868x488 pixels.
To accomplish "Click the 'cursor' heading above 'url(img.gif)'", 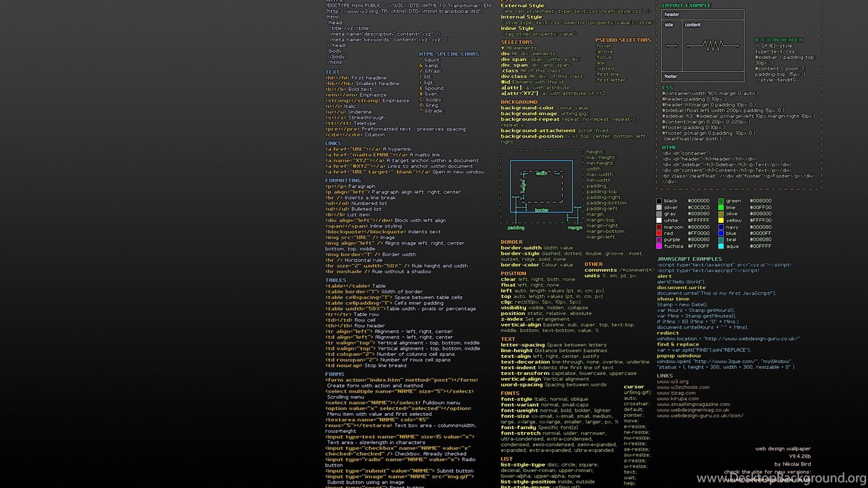I will click(x=634, y=386).
